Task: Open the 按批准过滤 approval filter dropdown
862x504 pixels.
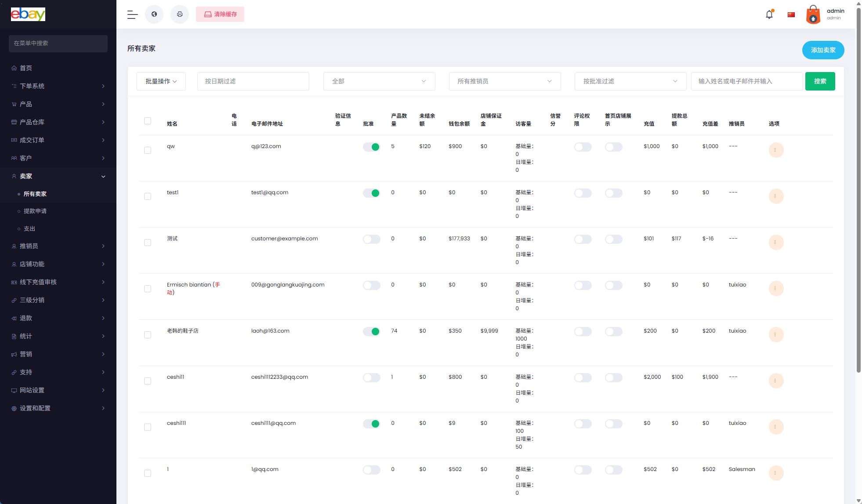Action: (630, 81)
